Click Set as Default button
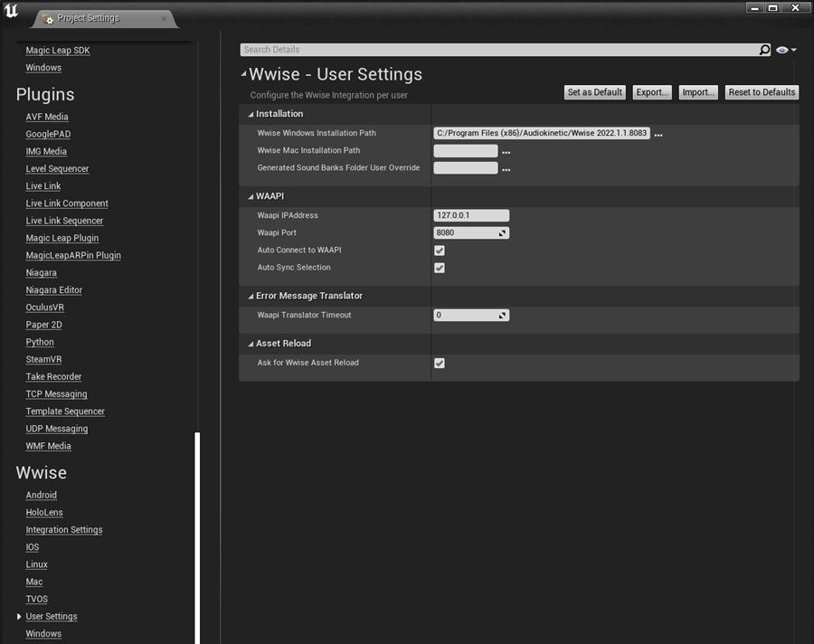This screenshot has width=814, height=644. pyautogui.click(x=594, y=92)
